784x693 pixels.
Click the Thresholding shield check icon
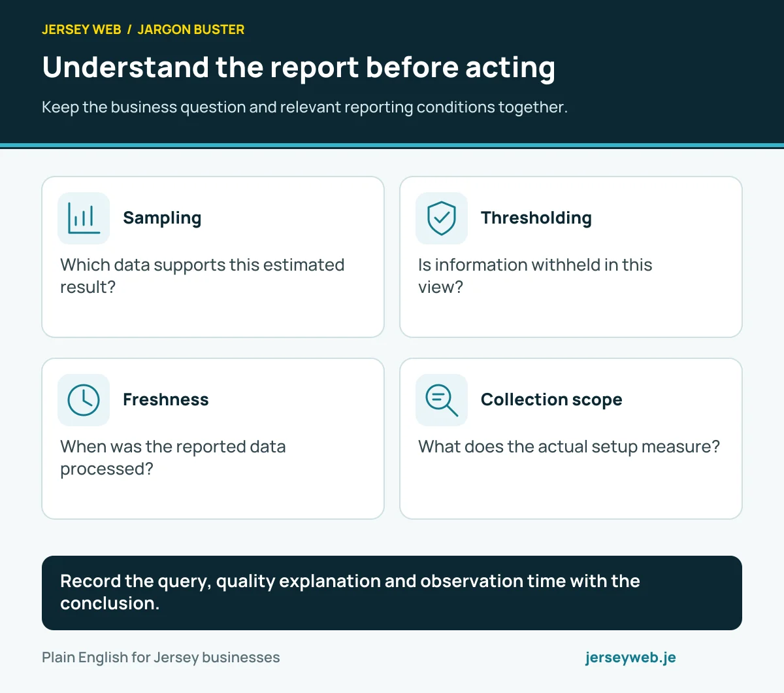pos(442,218)
